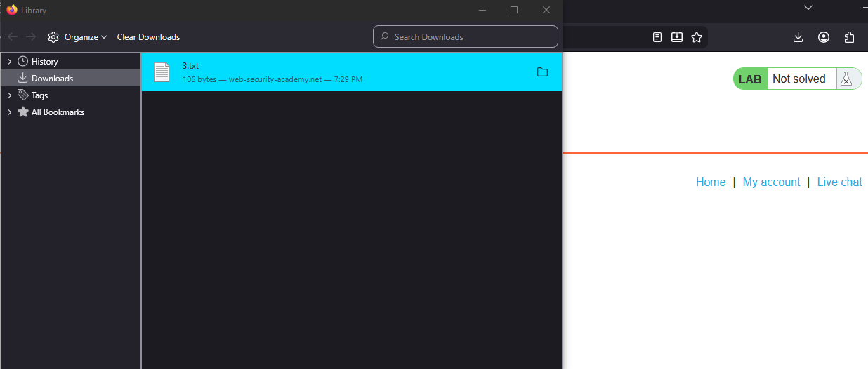This screenshot has width=868, height=369.
Task: Click the lab flask icon
Action: pyautogui.click(x=847, y=79)
